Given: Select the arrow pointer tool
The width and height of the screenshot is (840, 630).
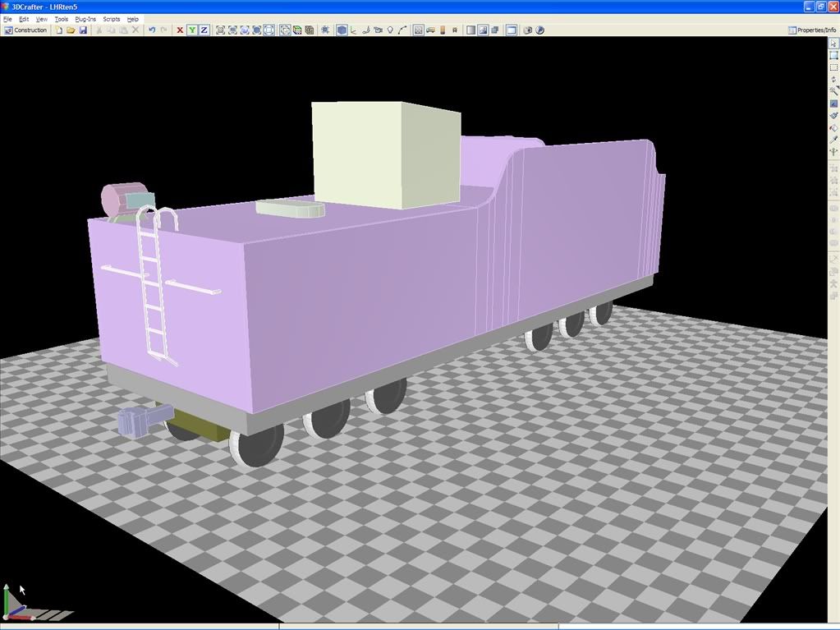Looking at the screenshot, I should (833, 44).
